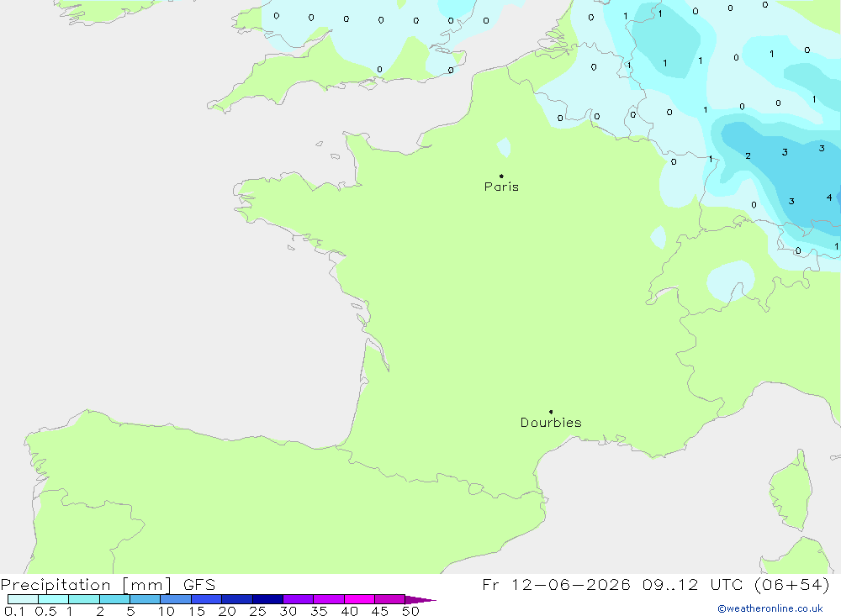Select the 5 mm legend color swatch
Viewport: 841px width, 616px height.
[145, 599]
